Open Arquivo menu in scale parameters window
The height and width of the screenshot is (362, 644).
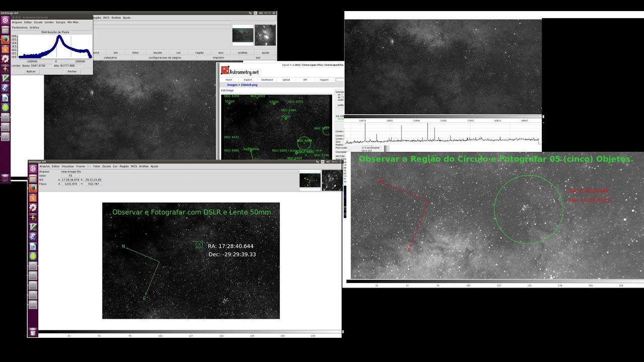coord(17,22)
